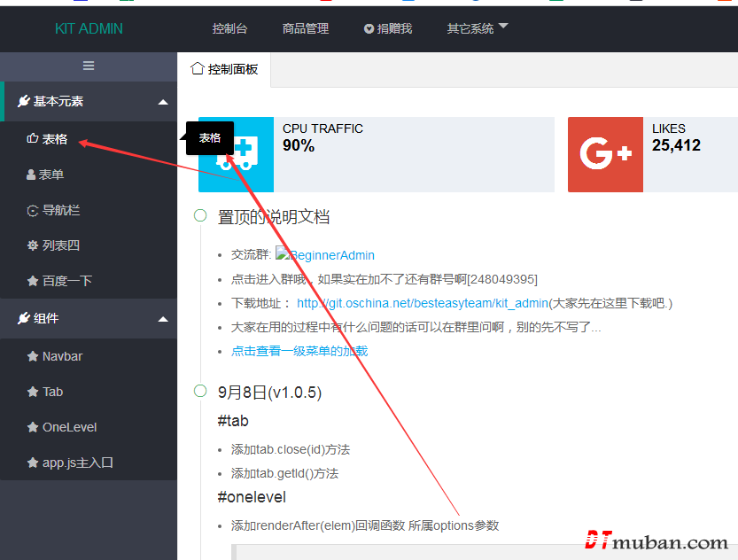Click the plug icon beside 基本元素
Screen dimensions: 738x560
pos(23,102)
